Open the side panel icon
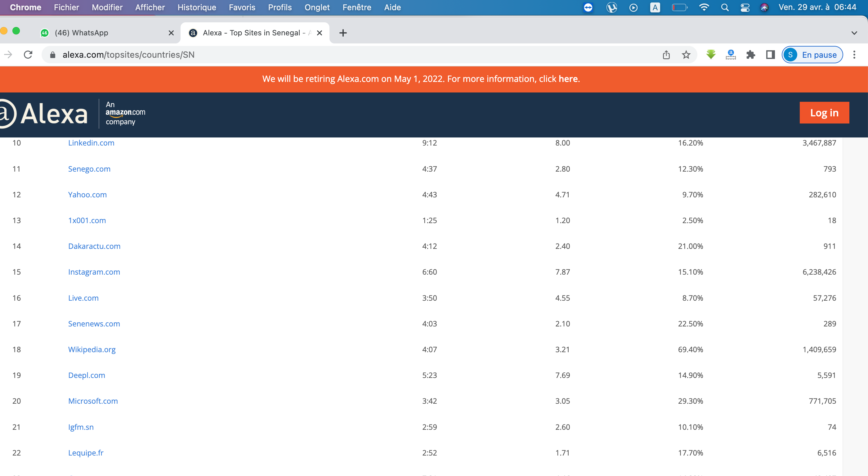The height and width of the screenshot is (476, 868). pos(770,55)
